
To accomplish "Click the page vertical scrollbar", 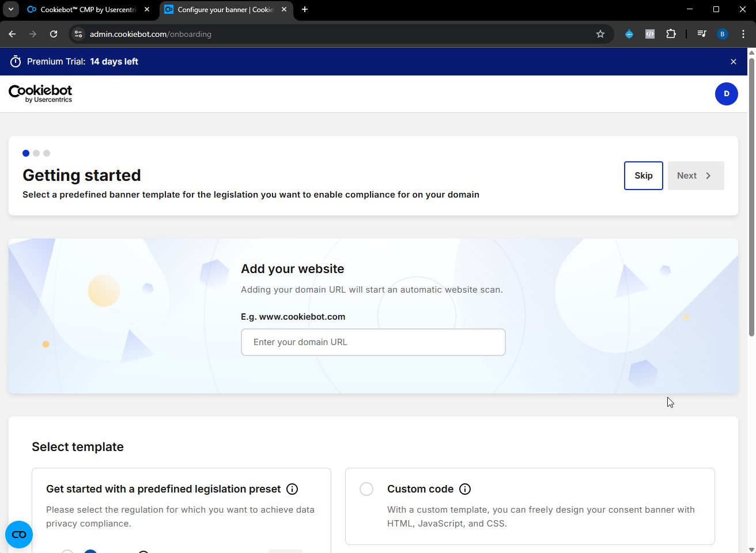I will click(751, 197).
